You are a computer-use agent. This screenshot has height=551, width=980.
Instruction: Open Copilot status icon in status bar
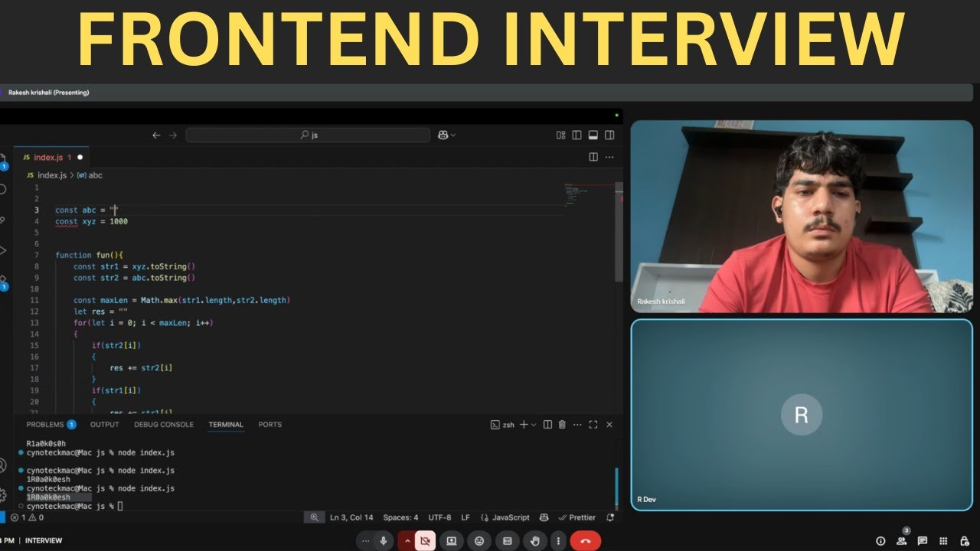pos(544,517)
